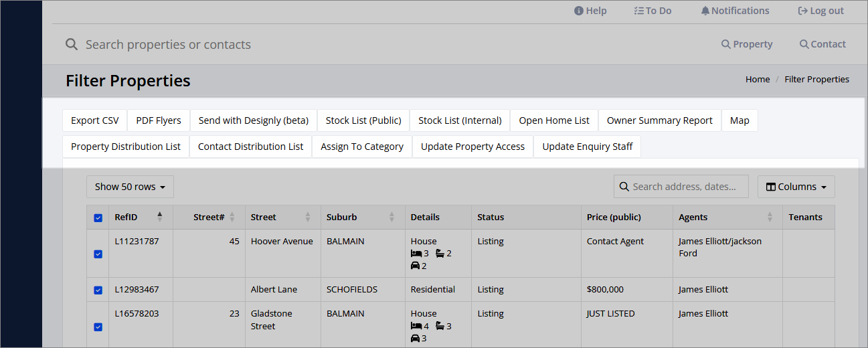Viewport: 868px width, 348px height.
Task: Sort table by Suburb column
Action: coord(392,217)
